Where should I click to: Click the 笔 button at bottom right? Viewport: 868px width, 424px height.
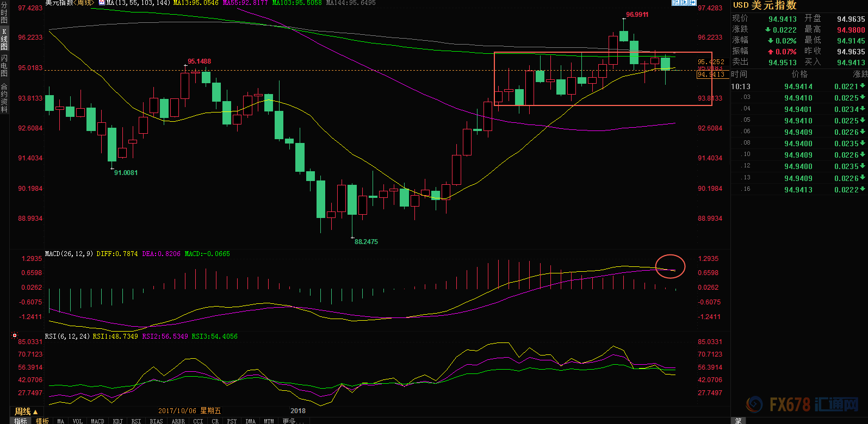[x=739, y=421]
